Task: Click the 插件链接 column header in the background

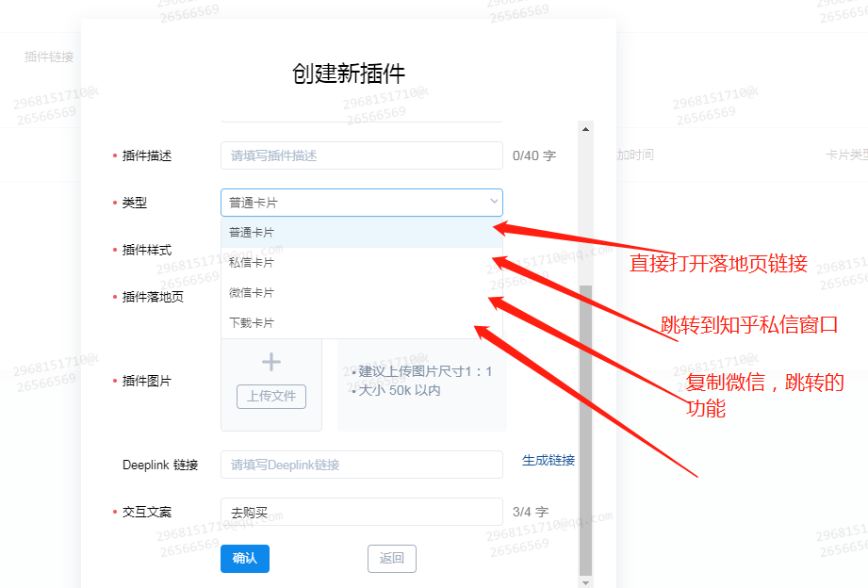Action: tap(49, 57)
